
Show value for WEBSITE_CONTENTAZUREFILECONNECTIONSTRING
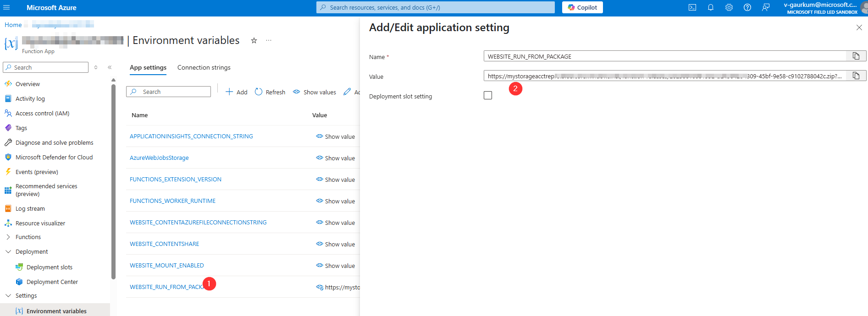336,223
